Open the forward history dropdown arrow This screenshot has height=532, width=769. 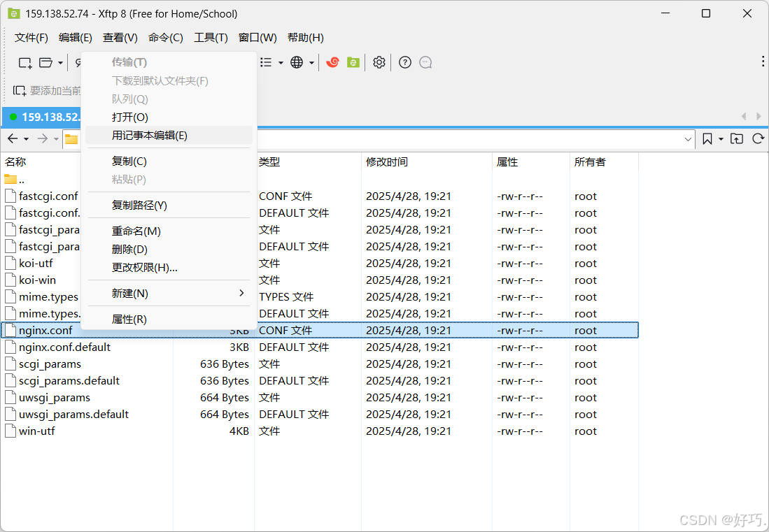56,139
